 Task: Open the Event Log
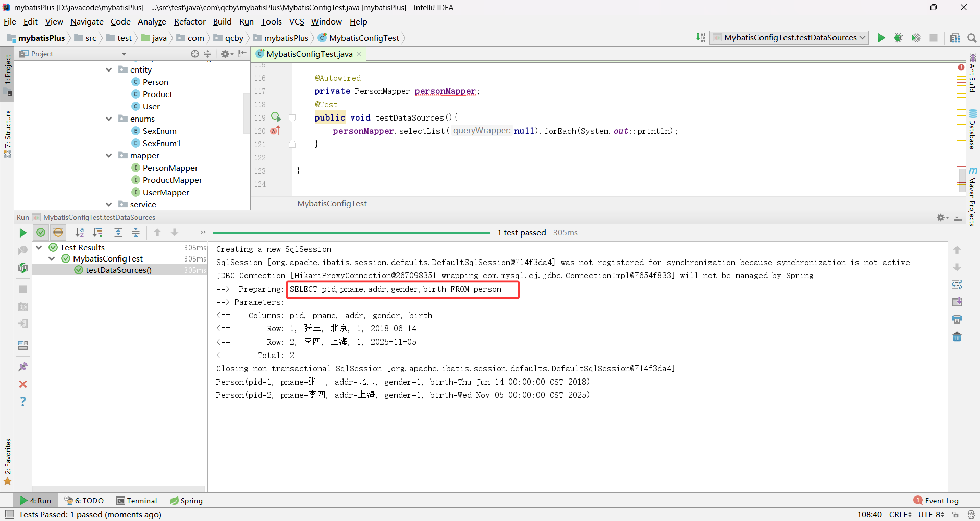936,501
